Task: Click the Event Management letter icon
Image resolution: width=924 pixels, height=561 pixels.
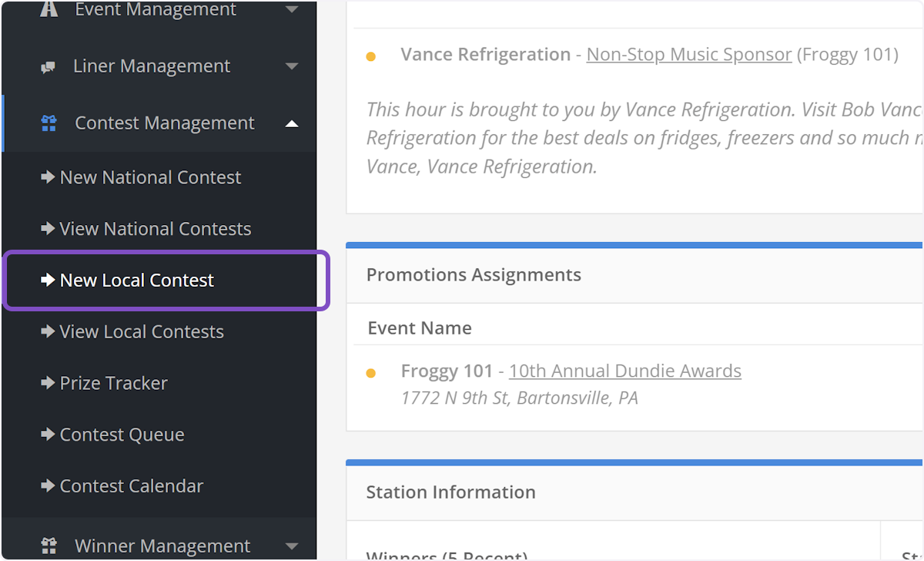Action: coord(49,9)
